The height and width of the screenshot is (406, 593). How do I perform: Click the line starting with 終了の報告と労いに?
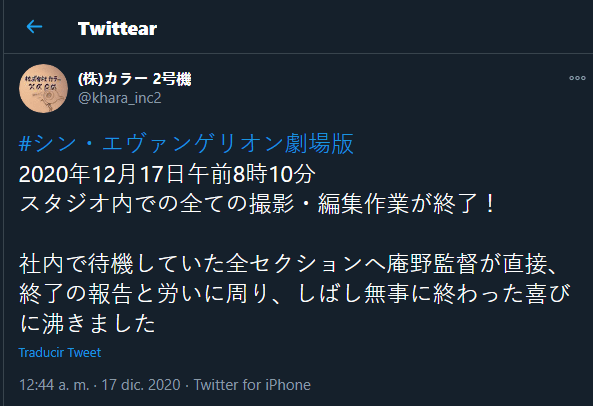(x=295, y=294)
